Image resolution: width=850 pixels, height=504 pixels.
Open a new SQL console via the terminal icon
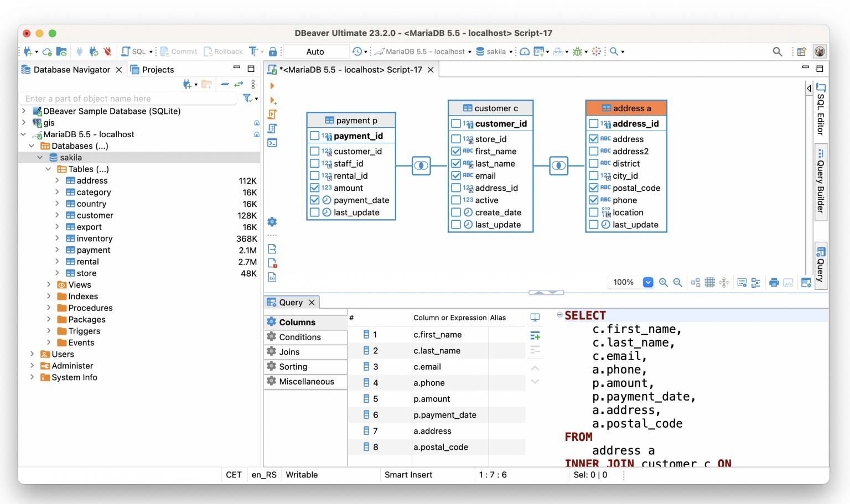coord(272,143)
